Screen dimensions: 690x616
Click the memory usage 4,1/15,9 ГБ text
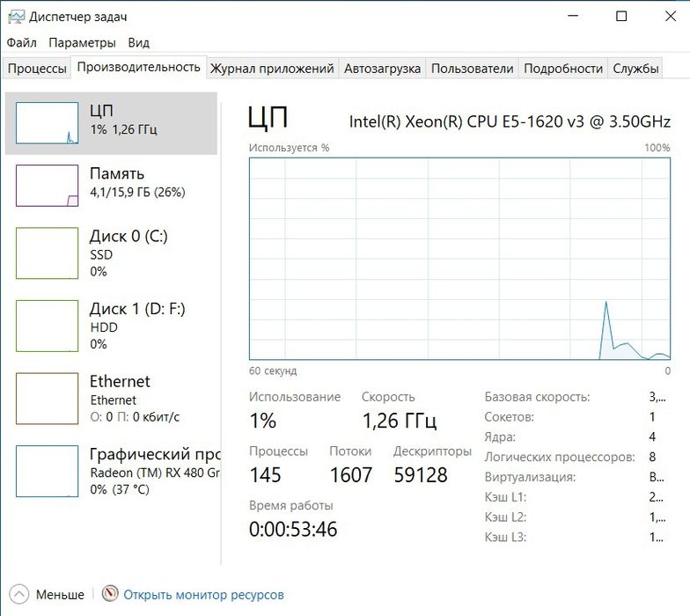pyautogui.click(x=137, y=192)
